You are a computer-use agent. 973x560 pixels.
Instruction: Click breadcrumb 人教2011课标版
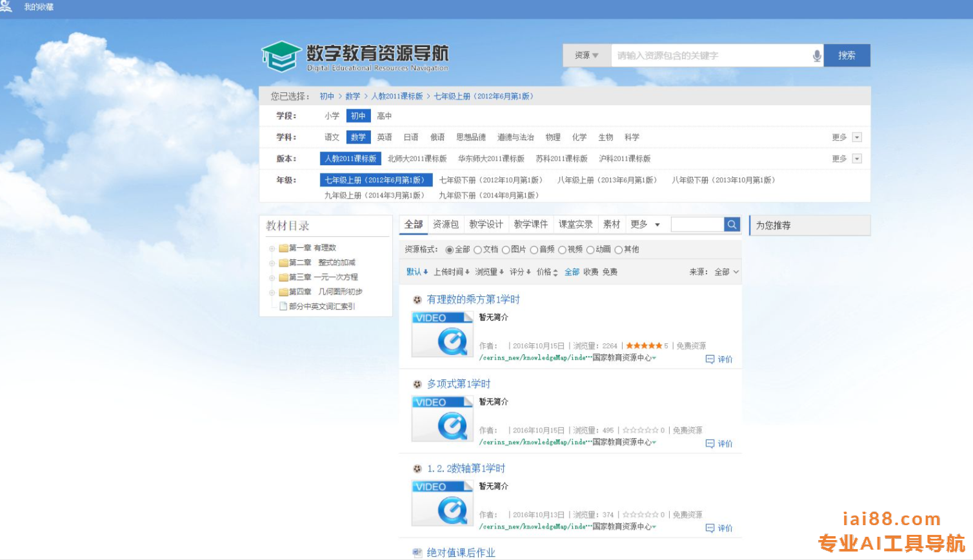pos(397,96)
